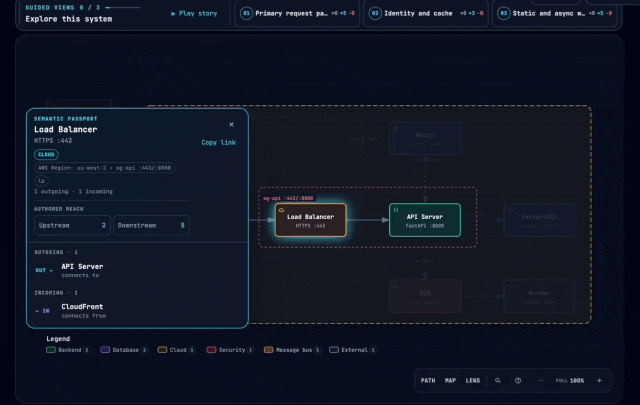Toggle Backend legend filter
Screen dimensions: 640x405
coord(68,350)
